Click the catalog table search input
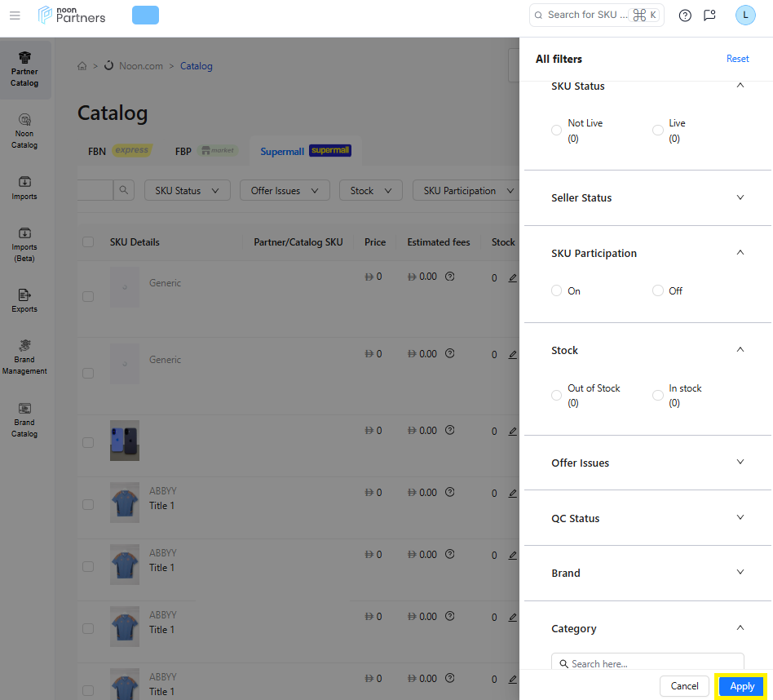The width and height of the screenshot is (773, 700). click(95, 190)
